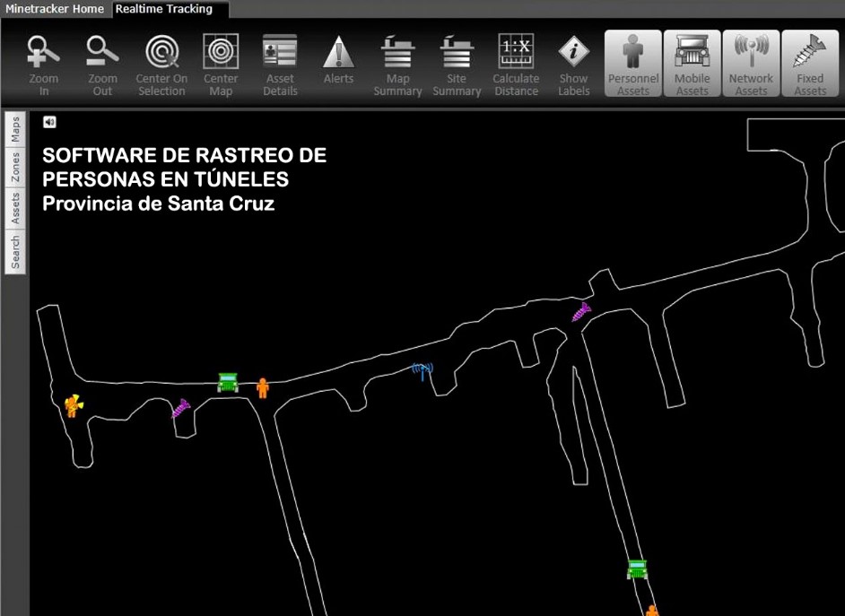Select the purple screw at tunnel junction
Screen dimensions: 845x616
(x=581, y=312)
